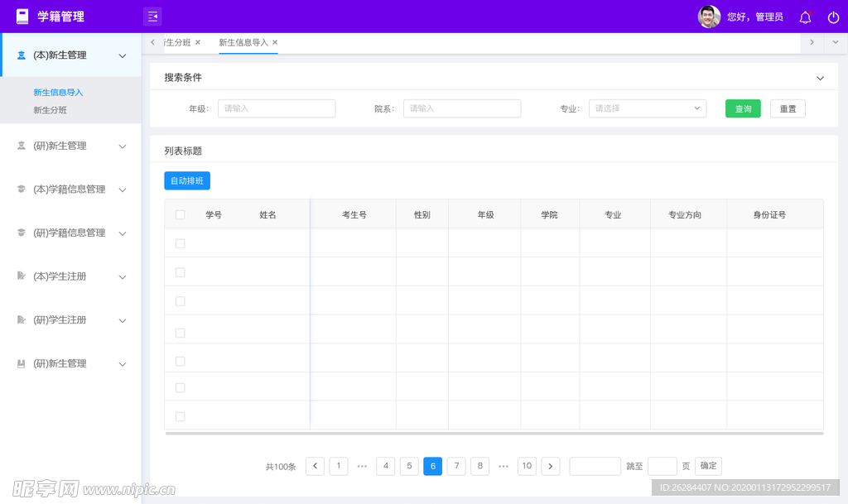Check the last table row checkbox
848x504 pixels.
pos(181,416)
